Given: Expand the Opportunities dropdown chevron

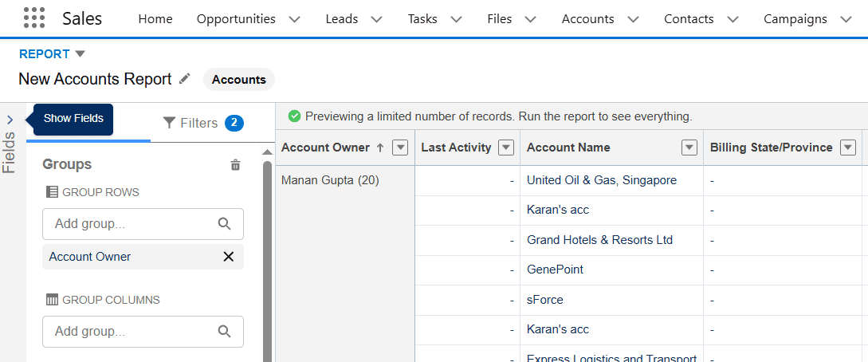Looking at the screenshot, I should coord(294,19).
